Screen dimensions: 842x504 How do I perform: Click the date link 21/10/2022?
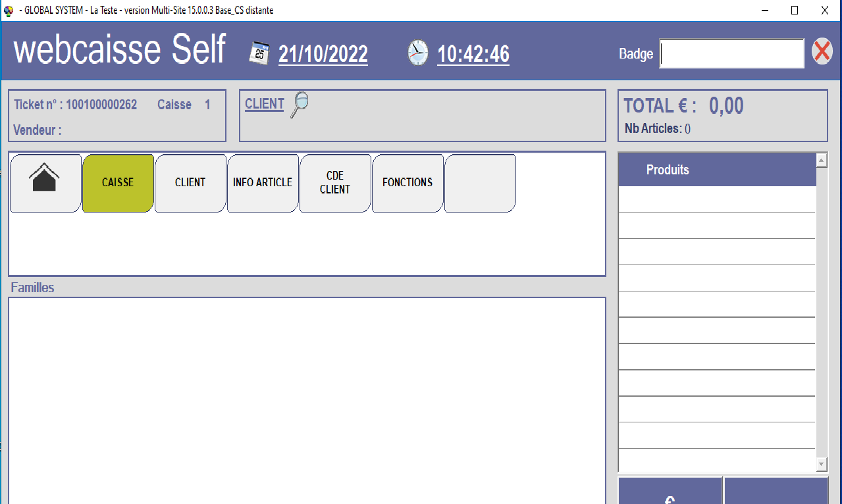323,54
